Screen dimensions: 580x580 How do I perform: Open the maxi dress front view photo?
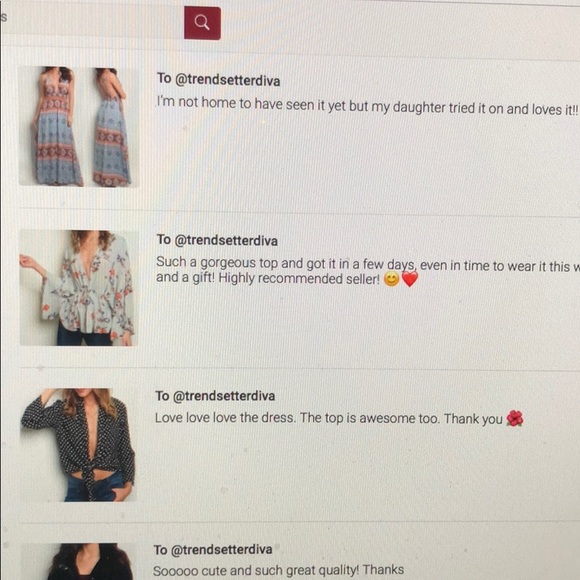coord(56,126)
